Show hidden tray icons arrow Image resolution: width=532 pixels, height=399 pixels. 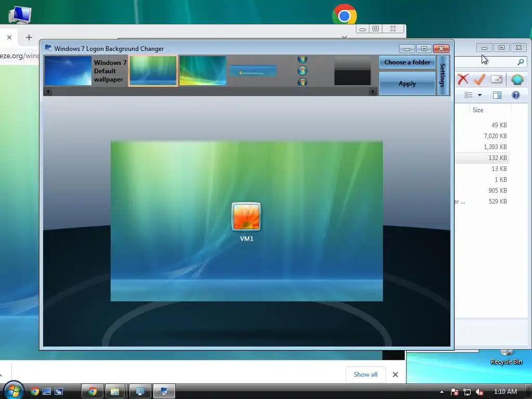click(442, 392)
